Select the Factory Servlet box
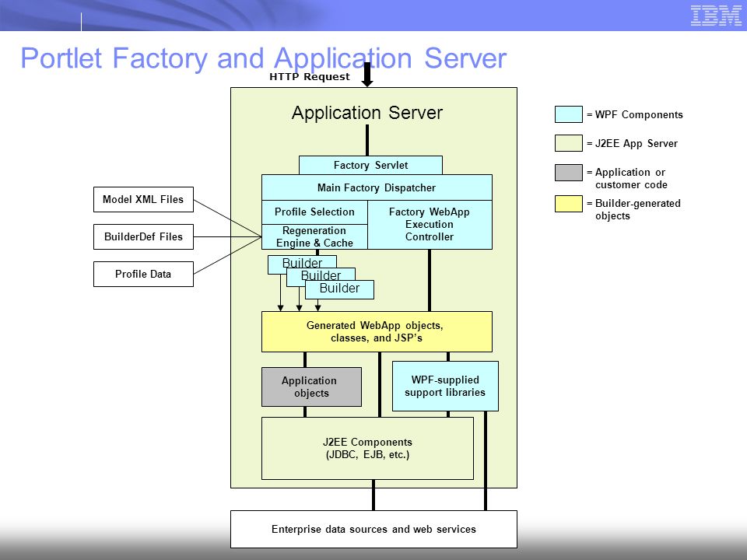The height and width of the screenshot is (560, 747). pos(370,165)
